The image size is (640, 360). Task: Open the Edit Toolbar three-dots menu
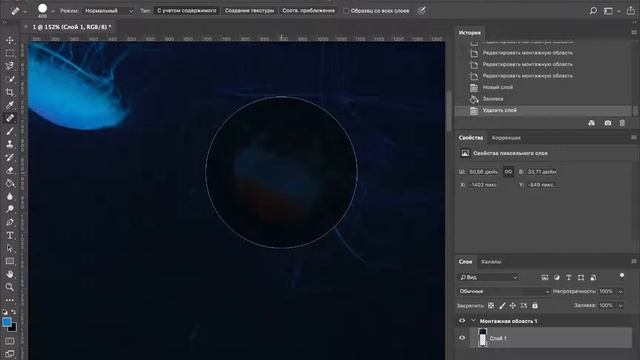pos(10,300)
